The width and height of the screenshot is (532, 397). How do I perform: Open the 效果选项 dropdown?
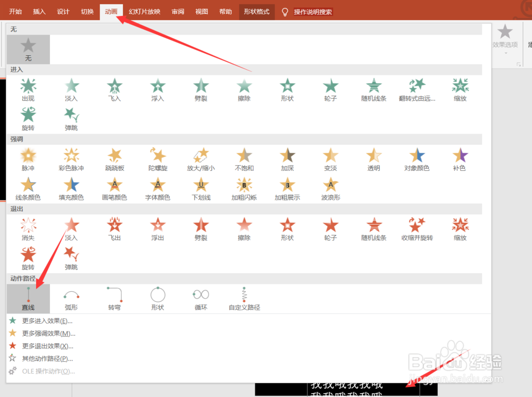[x=505, y=38]
